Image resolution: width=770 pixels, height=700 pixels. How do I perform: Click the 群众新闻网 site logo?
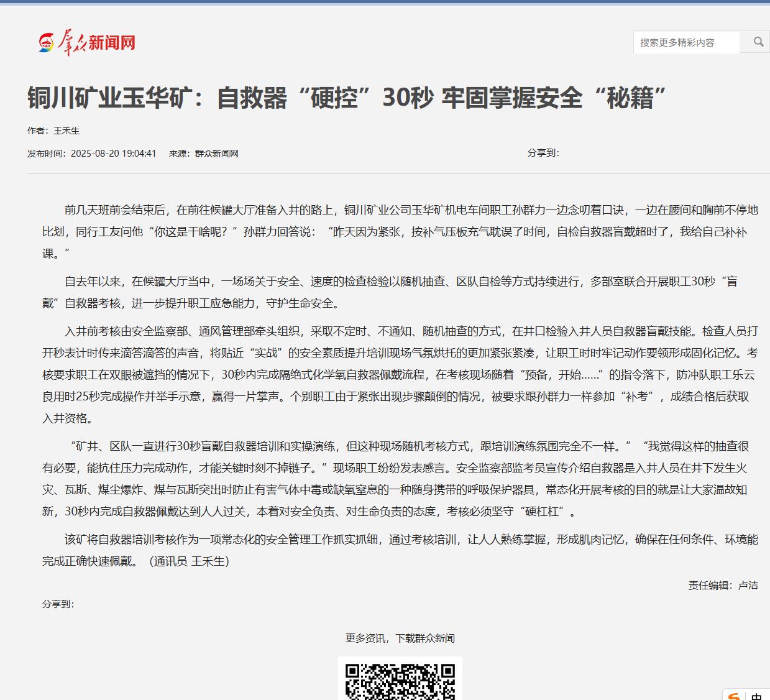[87, 42]
